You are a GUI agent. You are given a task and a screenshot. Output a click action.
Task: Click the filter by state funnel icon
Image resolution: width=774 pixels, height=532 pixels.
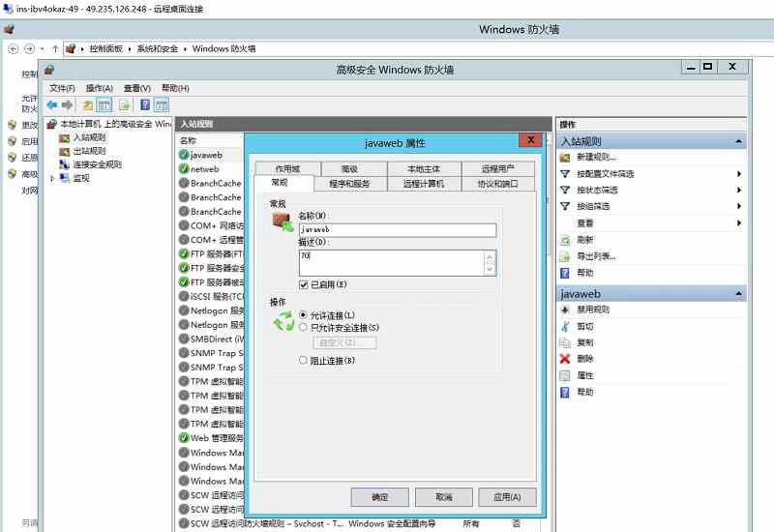565,190
